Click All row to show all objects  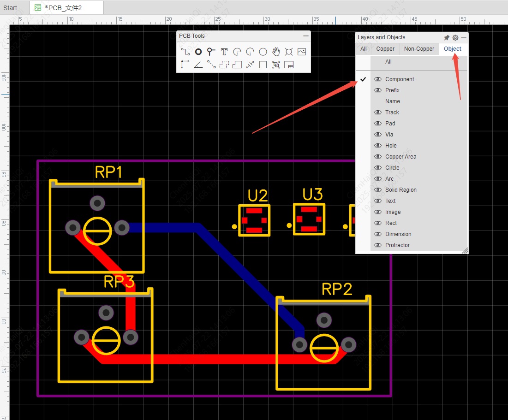[388, 61]
